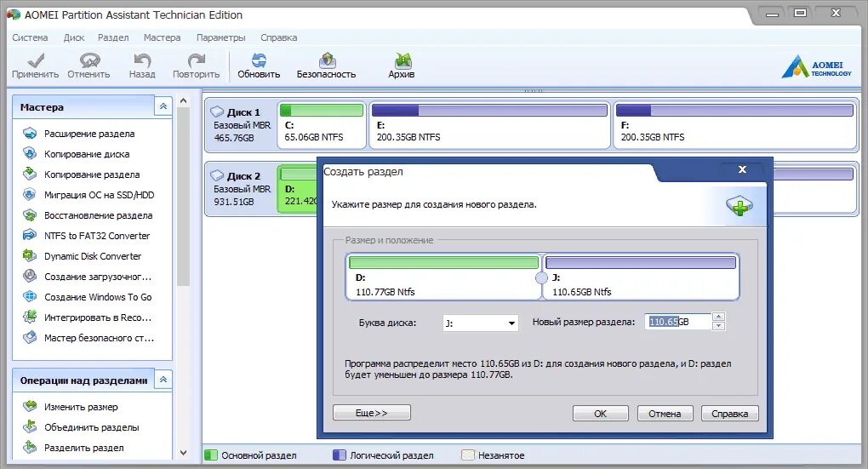Click the Расширение раздела wizard icon
The height and width of the screenshot is (469, 868).
[x=29, y=134]
